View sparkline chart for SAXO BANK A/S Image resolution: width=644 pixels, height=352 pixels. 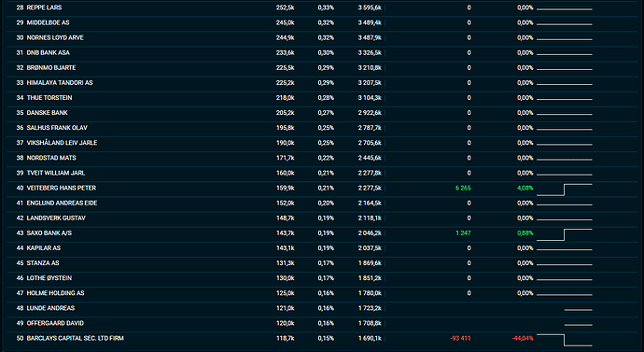coord(565,234)
